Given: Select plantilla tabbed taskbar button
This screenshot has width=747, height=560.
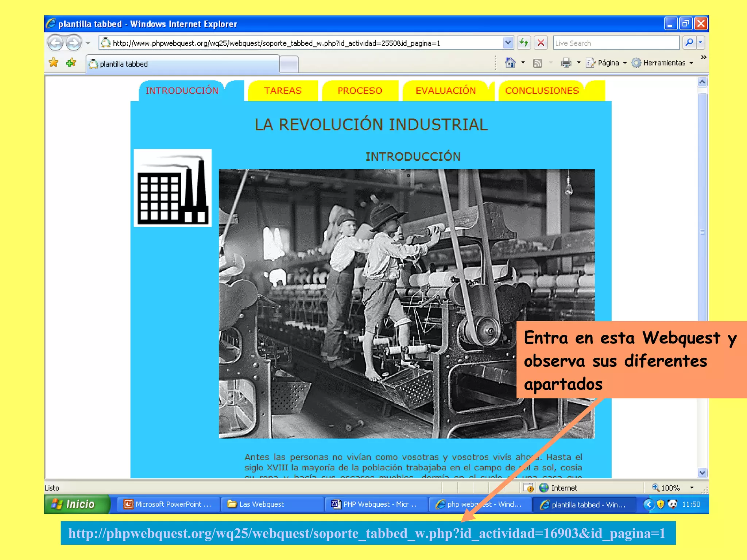Looking at the screenshot, I should tap(584, 505).
